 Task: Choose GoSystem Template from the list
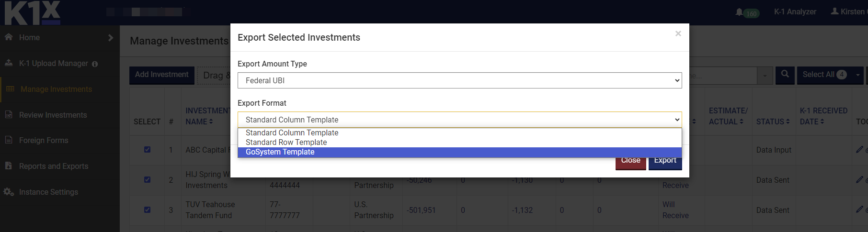280,152
